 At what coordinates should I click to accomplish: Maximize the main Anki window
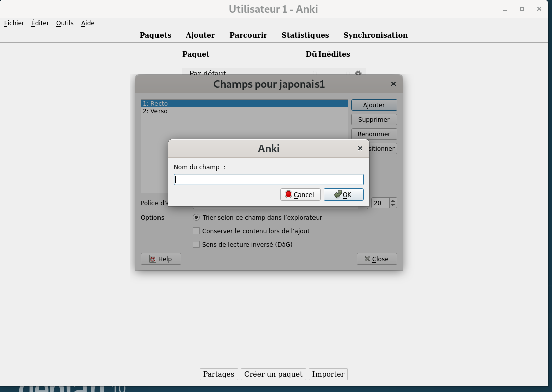[x=522, y=9]
